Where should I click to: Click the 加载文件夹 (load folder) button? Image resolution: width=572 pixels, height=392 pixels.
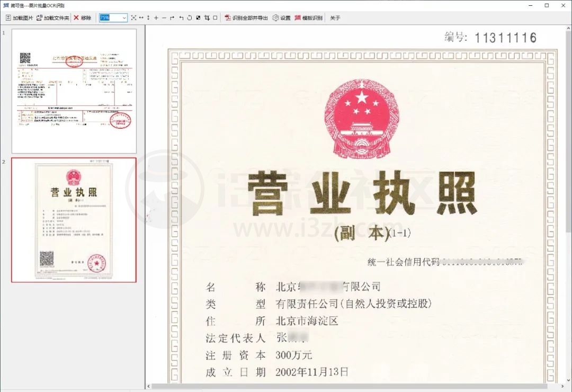(53, 17)
